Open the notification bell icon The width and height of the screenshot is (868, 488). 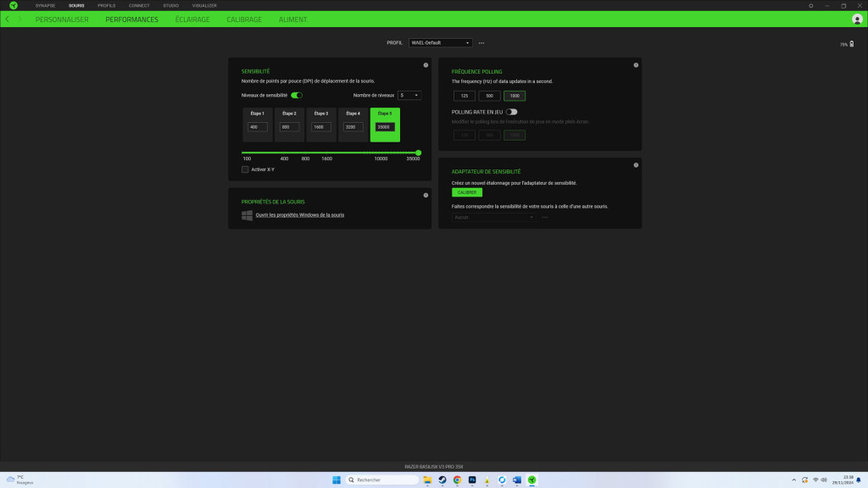[859, 480]
